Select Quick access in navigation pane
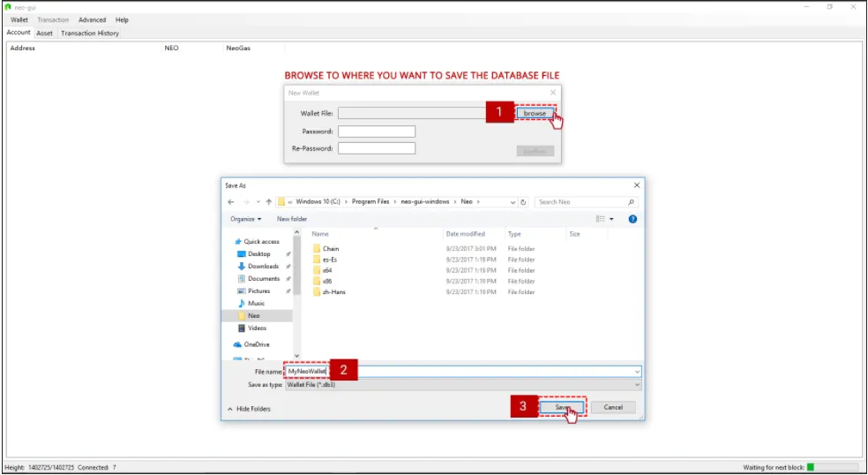This screenshot has width=868, height=475. point(261,242)
